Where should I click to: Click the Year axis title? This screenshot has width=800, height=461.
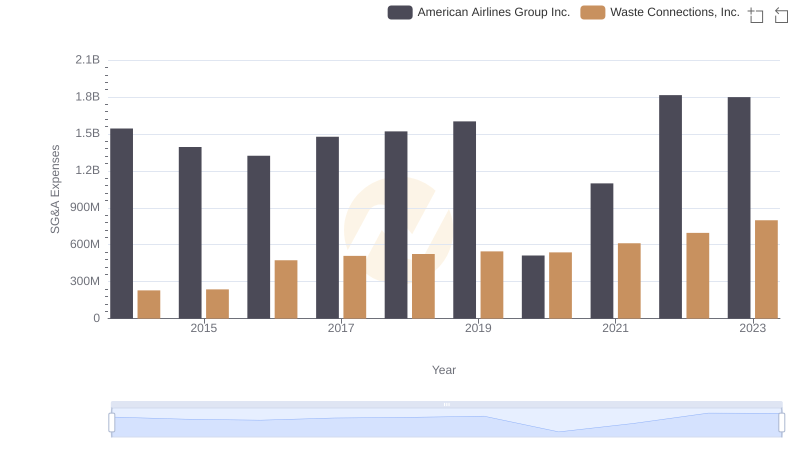tap(444, 370)
